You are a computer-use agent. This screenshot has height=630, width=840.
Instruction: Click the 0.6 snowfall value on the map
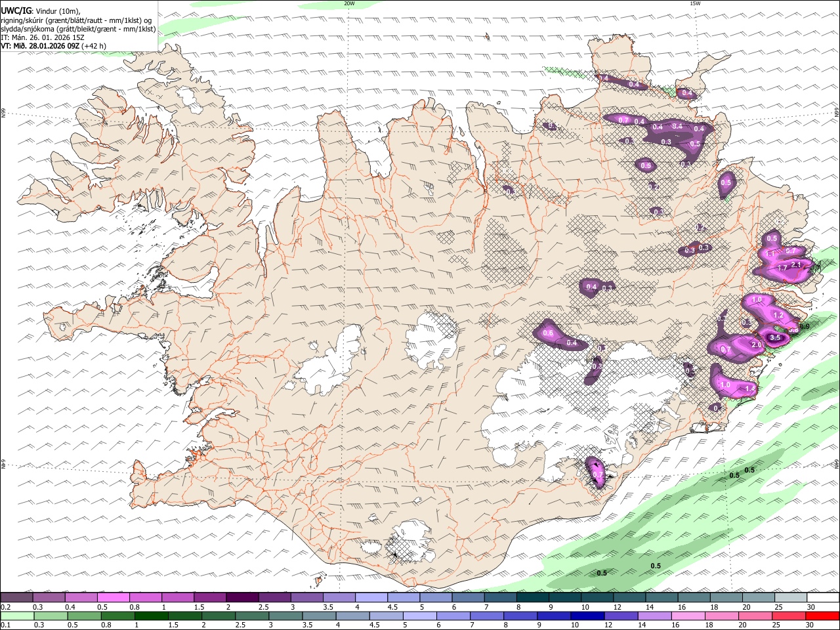coord(548,333)
